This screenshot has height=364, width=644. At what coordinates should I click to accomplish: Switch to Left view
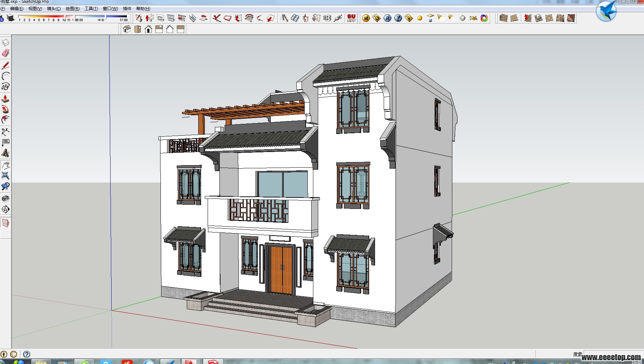pyautogui.click(x=181, y=29)
